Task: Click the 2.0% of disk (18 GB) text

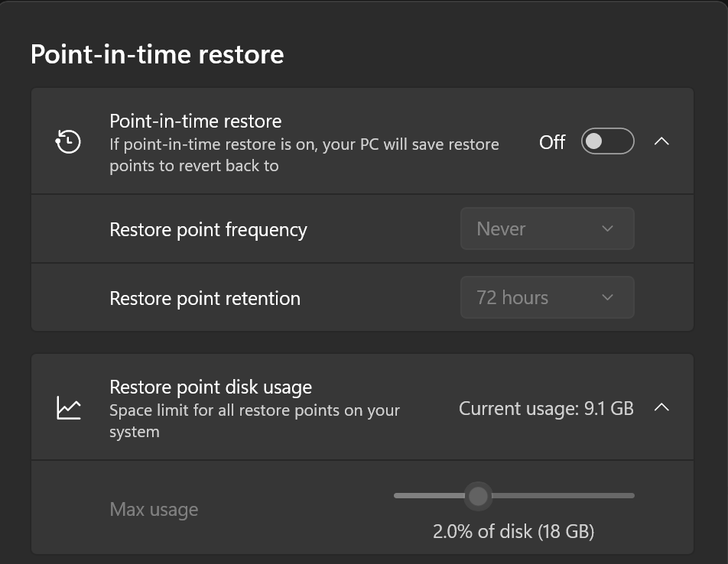Action: point(514,532)
